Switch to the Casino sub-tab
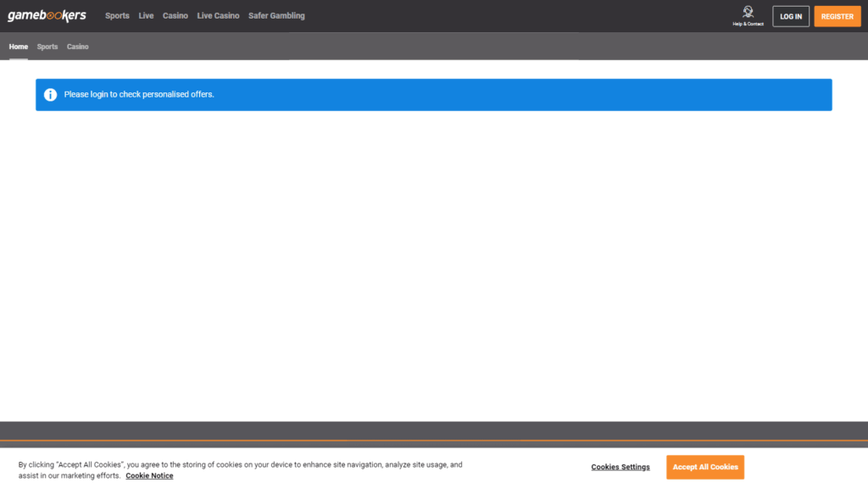This screenshot has height=488, width=868. click(78, 47)
